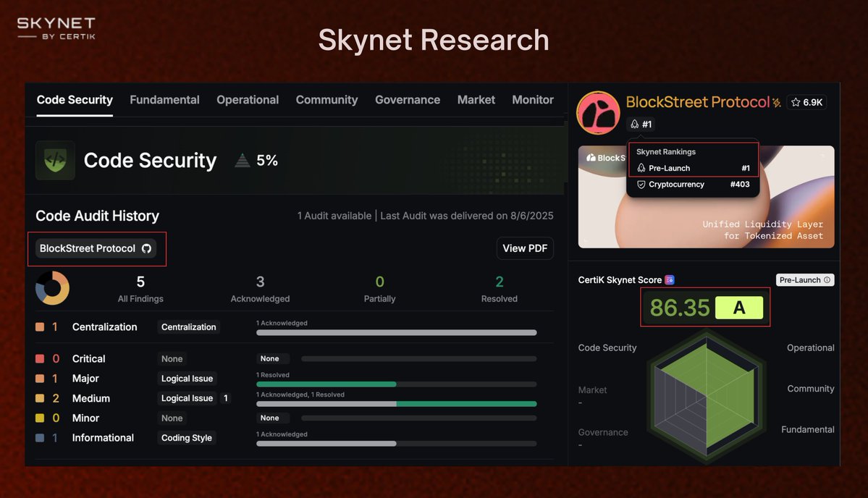The width and height of the screenshot is (868, 498).
Task: Click the Code Audit History heading
Action: click(x=98, y=216)
